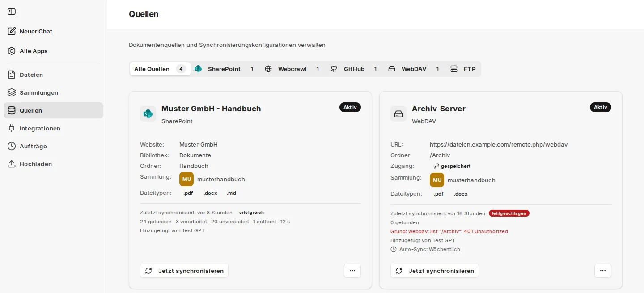Click the 401 Unauthorized error message
This screenshot has height=293, width=644.
click(x=449, y=231)
